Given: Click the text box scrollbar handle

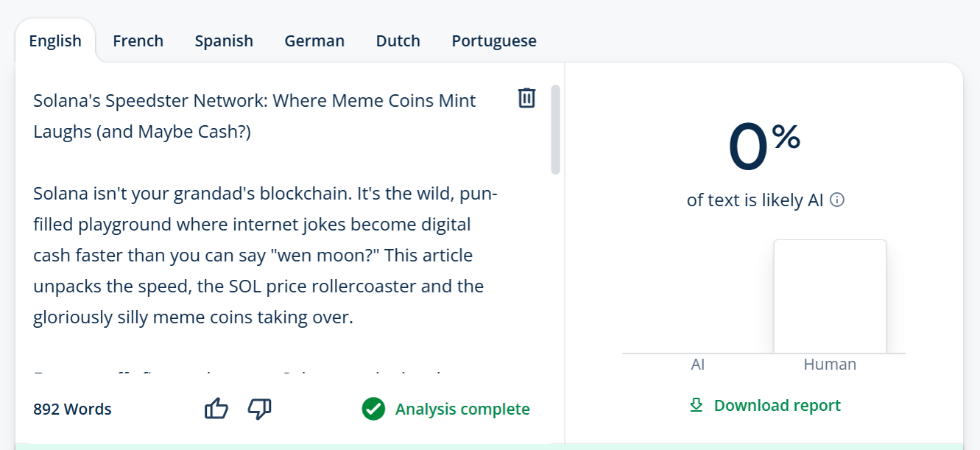Looking at the screenshot, I should click(555, 130).
